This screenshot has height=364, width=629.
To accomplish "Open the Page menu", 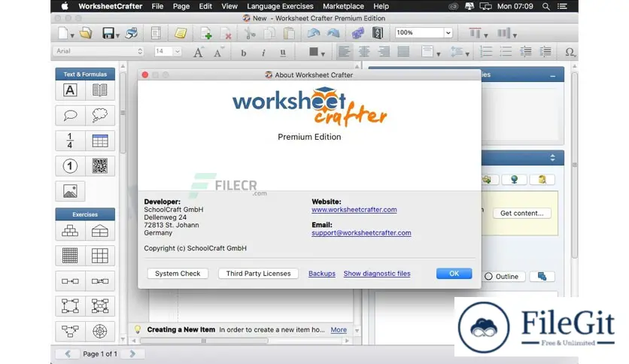I will tap(181, 6).
